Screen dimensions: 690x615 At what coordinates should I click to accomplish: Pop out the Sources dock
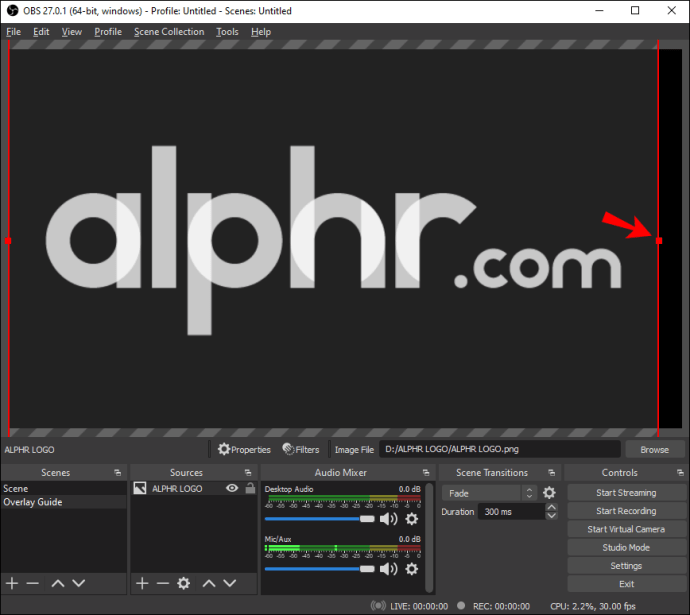248,472
